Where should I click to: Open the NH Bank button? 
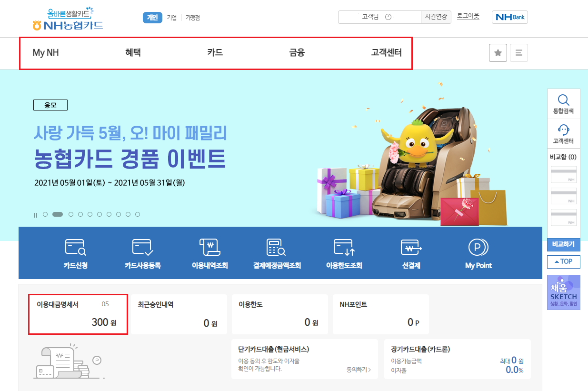click(510, 17)
